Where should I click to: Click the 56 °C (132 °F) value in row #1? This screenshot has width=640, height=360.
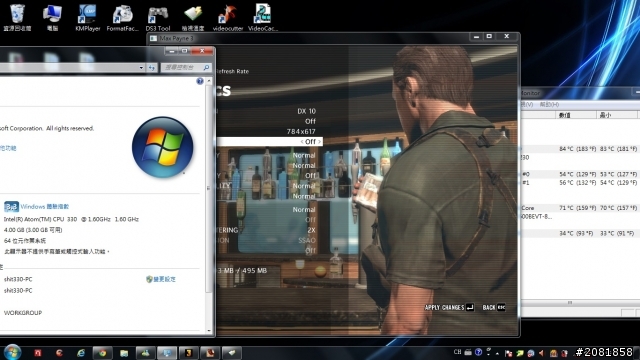click(x=578, y=183)
